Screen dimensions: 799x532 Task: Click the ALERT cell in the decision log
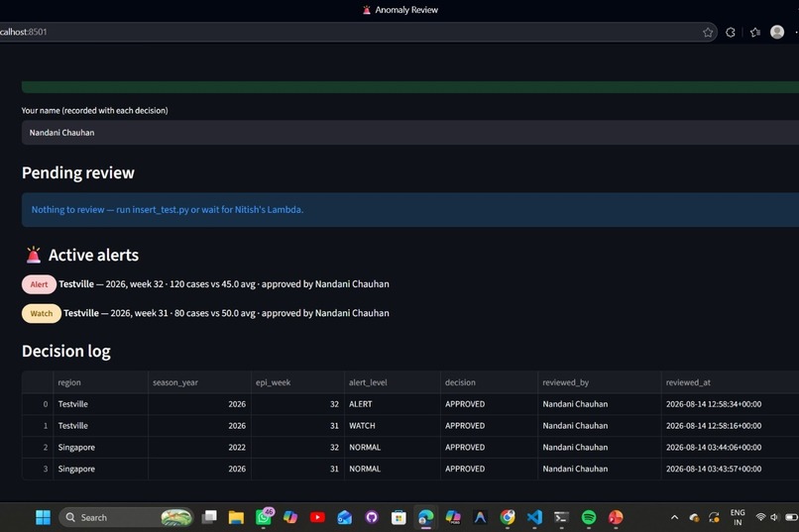[x=393, y=404]
